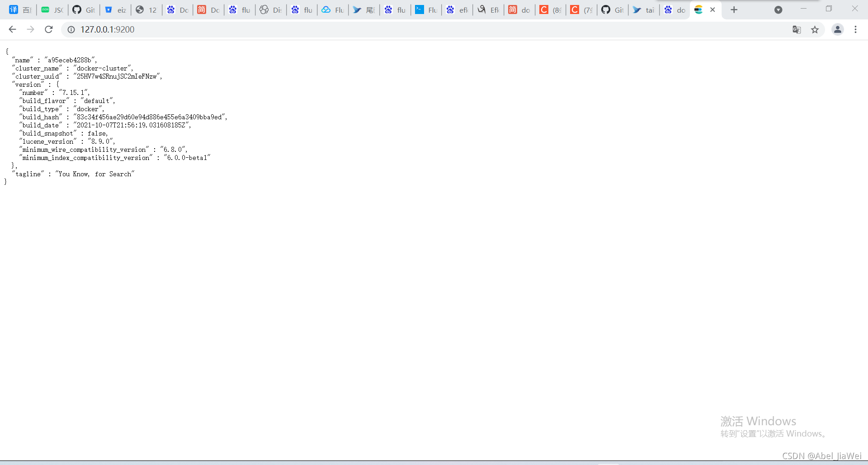
Task: Switch to the CSDN '(8' tab
Action: point(550,9)
